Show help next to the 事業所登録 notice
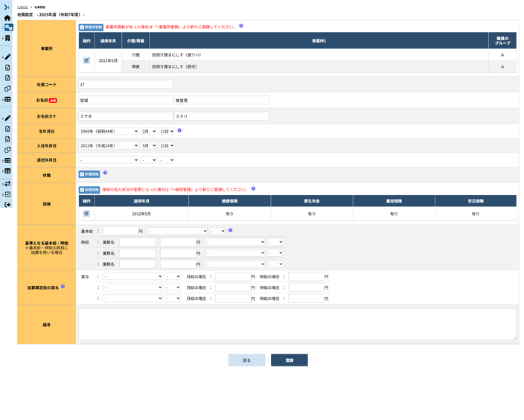Viewport: 524px width, 420px height. click(241, 26)
